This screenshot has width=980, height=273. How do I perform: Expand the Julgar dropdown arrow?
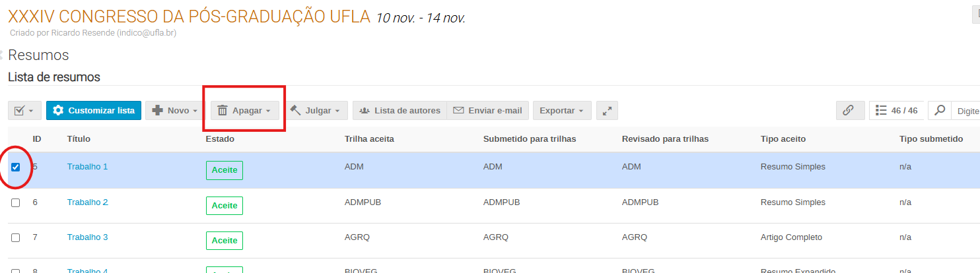click(337, 111)
